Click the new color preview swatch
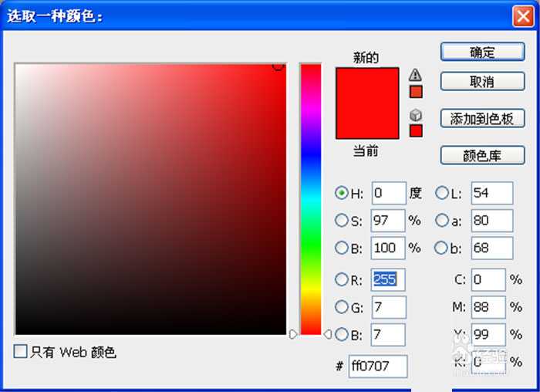This screenshot has width=540, height=392. 367,103
